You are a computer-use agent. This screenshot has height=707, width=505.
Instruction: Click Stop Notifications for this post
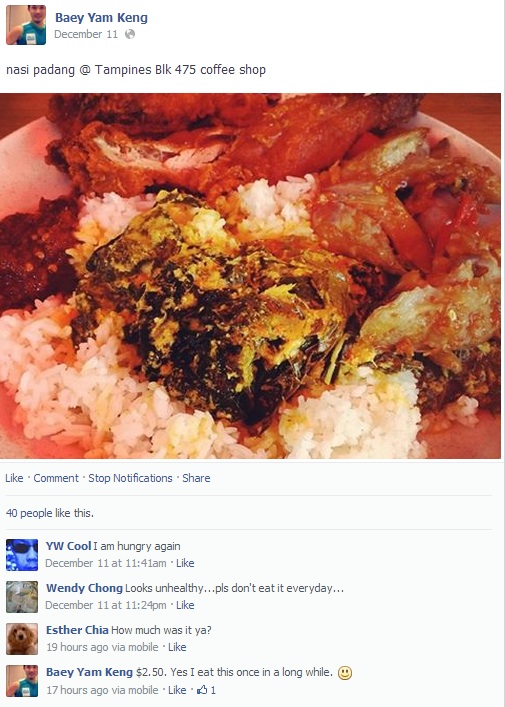(x=130, y=478)
